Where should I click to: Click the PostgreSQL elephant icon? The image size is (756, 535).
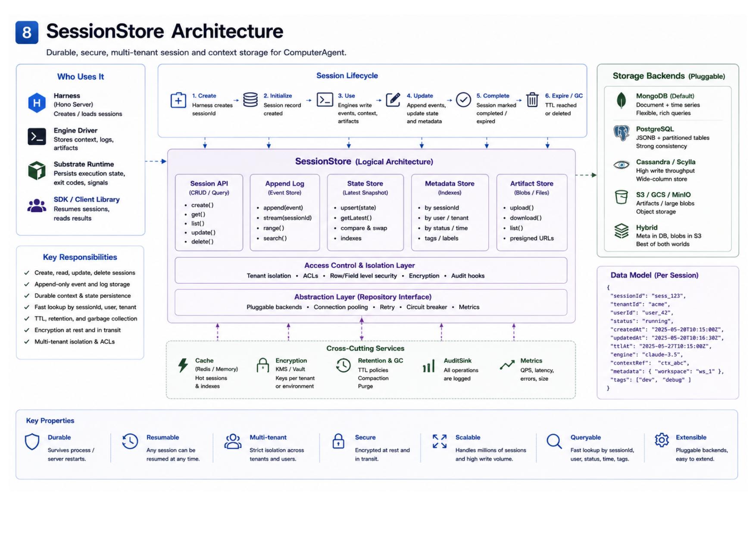click(621, 133)
